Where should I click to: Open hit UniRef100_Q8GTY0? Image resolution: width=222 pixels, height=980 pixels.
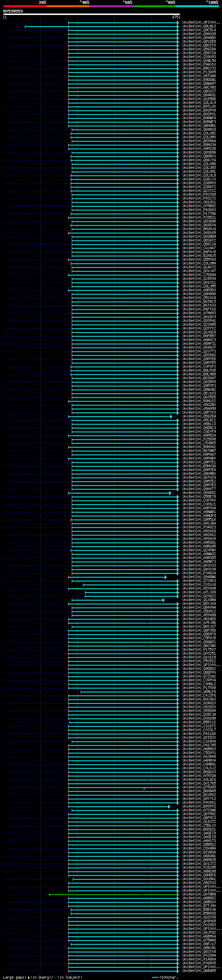tap(199, 45)
